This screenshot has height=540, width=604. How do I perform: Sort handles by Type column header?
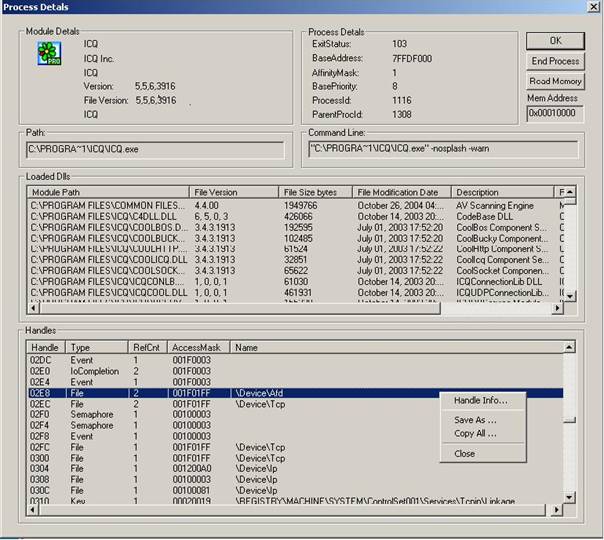point(97,347)
